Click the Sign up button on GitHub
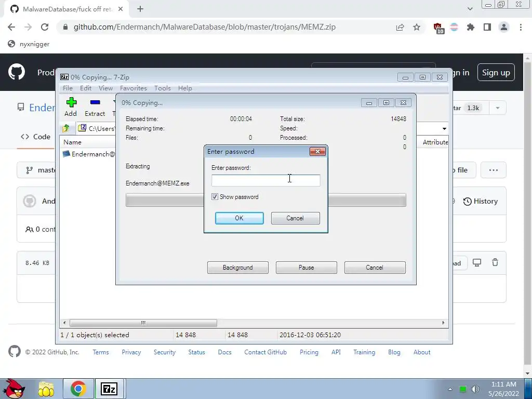Image resolution: width=532 pixels, height=399 pixels. coord(496,72)
